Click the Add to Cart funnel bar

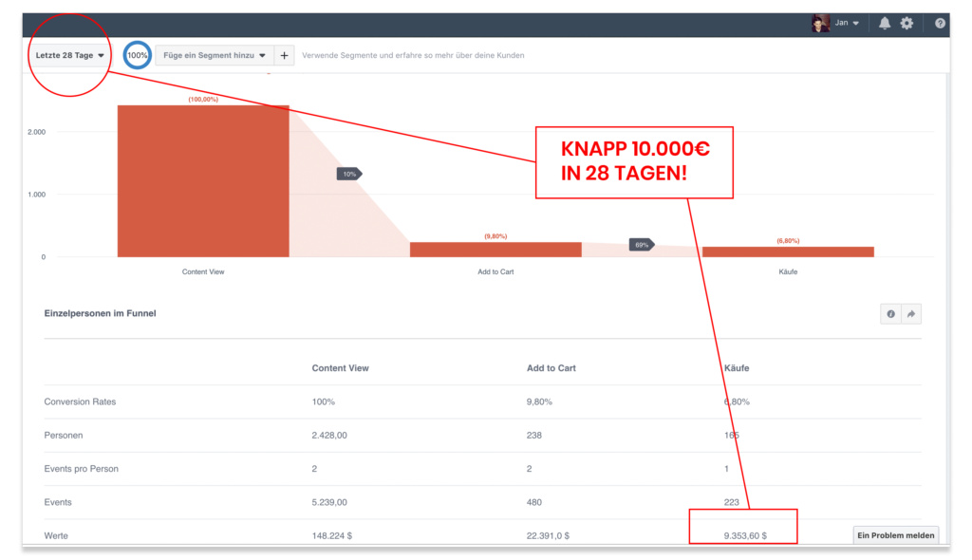[495, 250]
